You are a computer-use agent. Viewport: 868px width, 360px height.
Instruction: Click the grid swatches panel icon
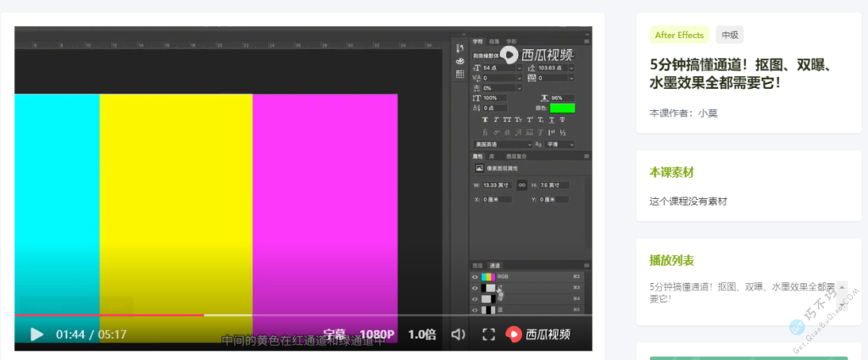[x=459, y=74]
